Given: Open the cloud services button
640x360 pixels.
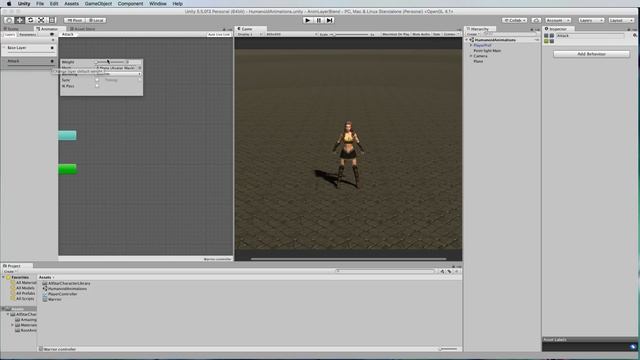Looking at the screenshot, I should (x=536, y=20).
